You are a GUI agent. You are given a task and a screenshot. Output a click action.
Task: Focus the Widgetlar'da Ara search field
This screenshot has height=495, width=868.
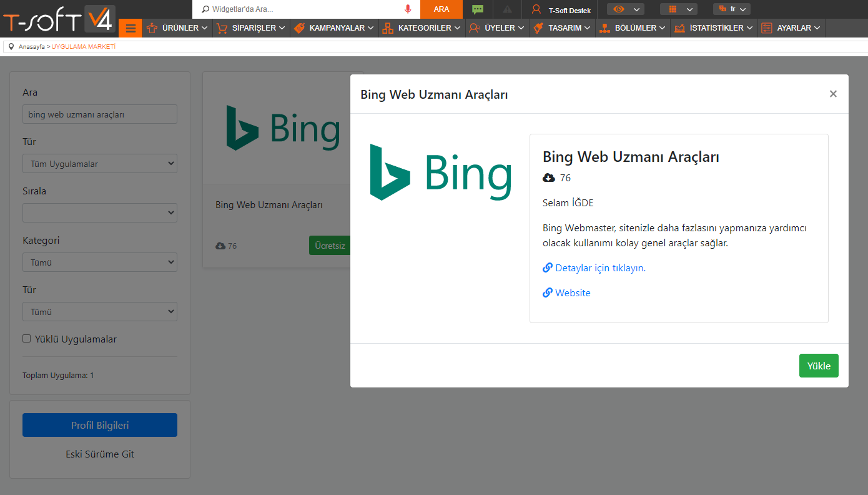point(306,9)
